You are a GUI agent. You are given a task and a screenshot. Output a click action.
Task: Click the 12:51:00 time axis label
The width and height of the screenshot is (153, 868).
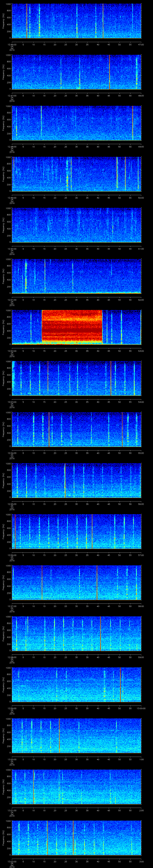click(12, 300)
